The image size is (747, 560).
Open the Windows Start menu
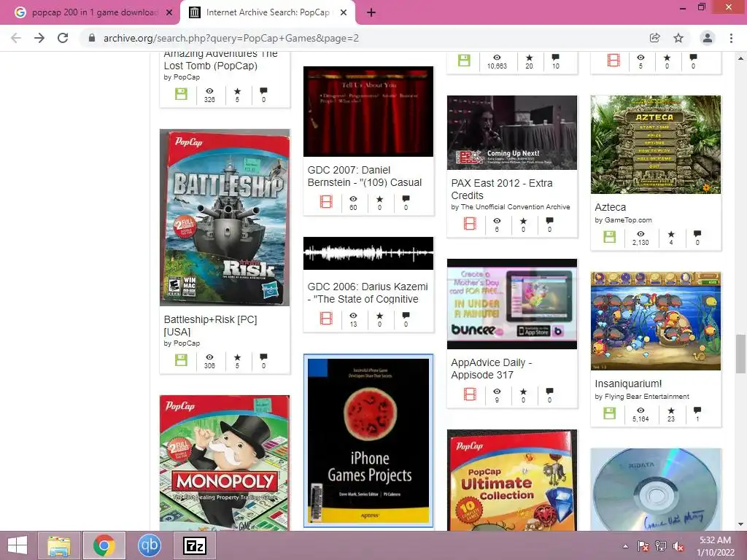18,545
